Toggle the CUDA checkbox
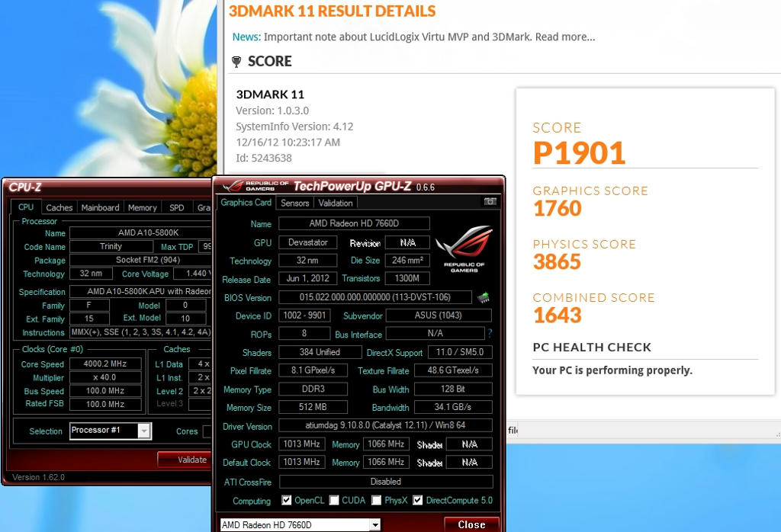Viewport: 781px width, 532px height. [334, 500]
